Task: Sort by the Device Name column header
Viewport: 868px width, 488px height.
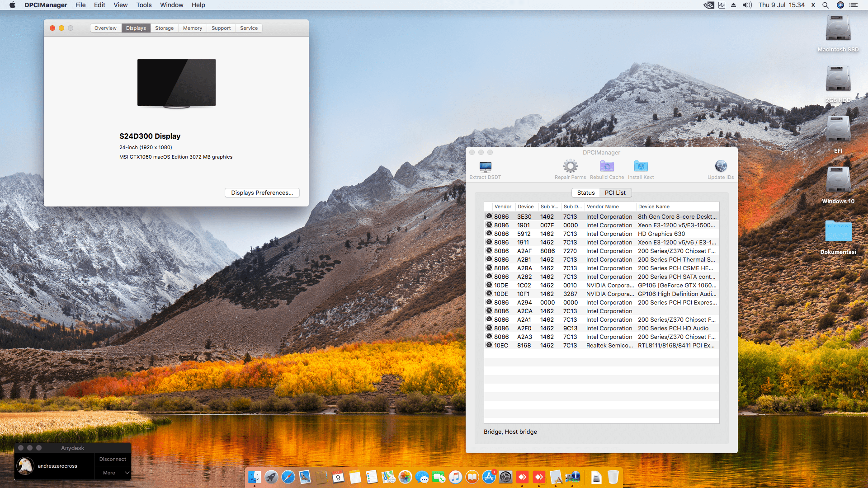Action: (678, 206)
